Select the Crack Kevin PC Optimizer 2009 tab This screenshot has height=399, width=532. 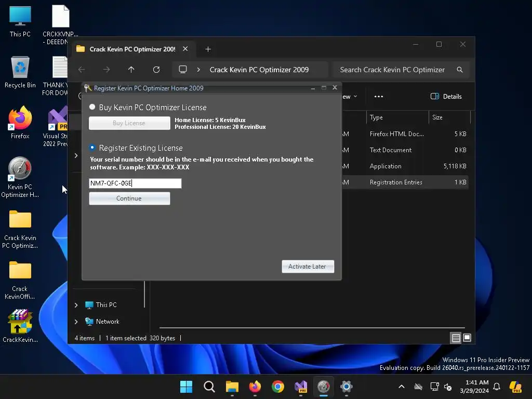click(132, 49)
